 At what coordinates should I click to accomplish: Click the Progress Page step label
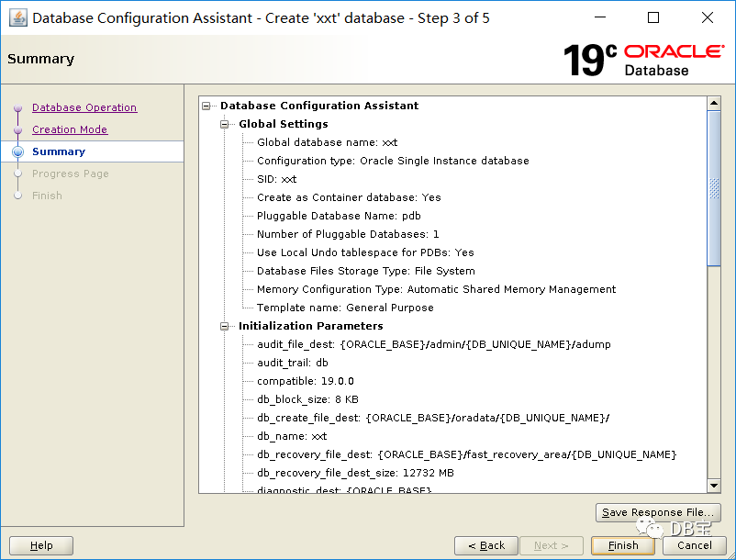(x=71, y=174)
